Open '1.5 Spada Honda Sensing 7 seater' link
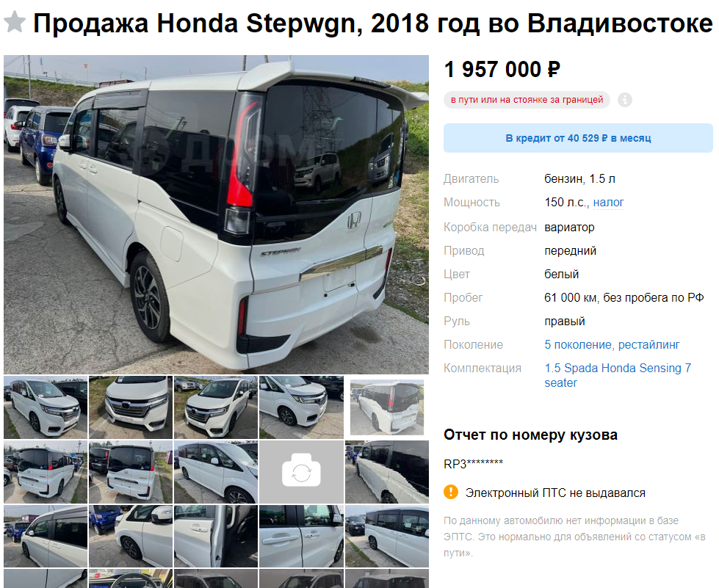719x588 pixels. [617, 375]
